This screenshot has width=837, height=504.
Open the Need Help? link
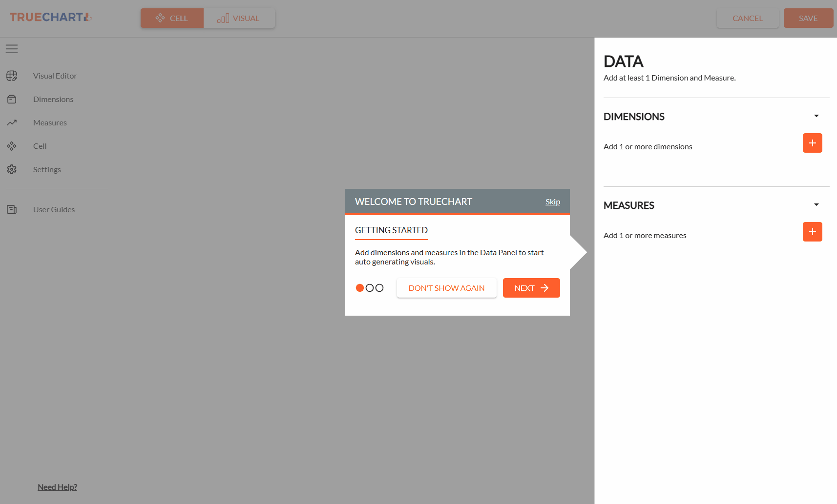(x=57, y=487)
